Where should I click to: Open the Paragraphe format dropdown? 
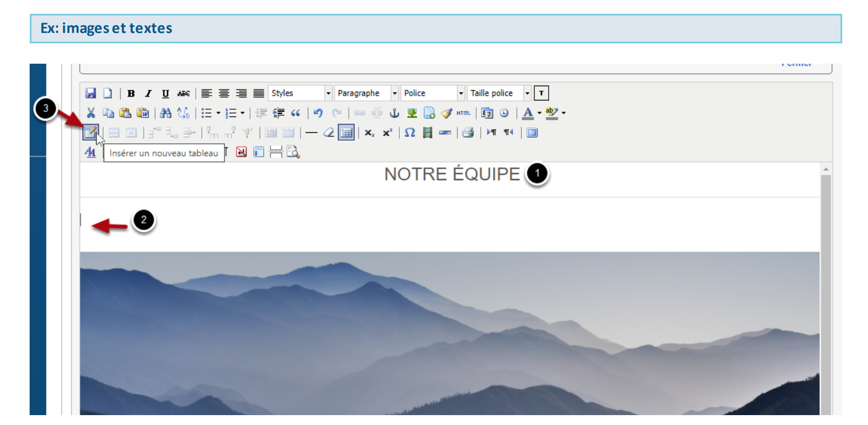pos(367,93)
